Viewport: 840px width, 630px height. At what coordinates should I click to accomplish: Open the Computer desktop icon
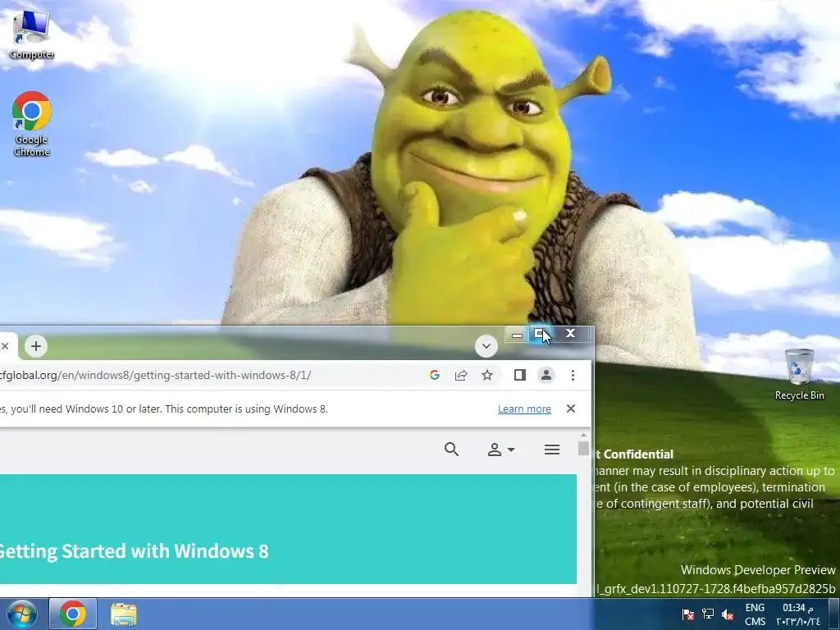click(32, 34)
